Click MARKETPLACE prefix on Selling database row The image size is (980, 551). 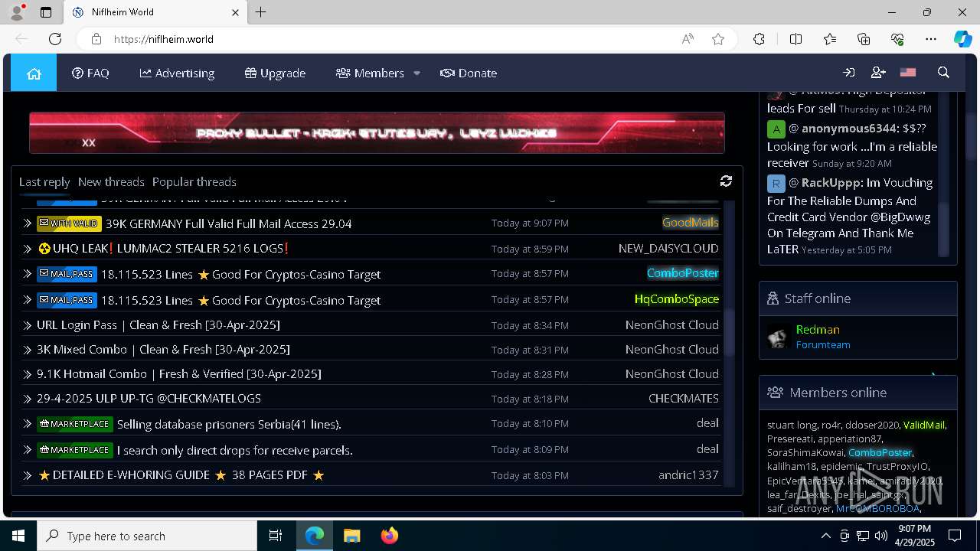(x=75, y=424)
